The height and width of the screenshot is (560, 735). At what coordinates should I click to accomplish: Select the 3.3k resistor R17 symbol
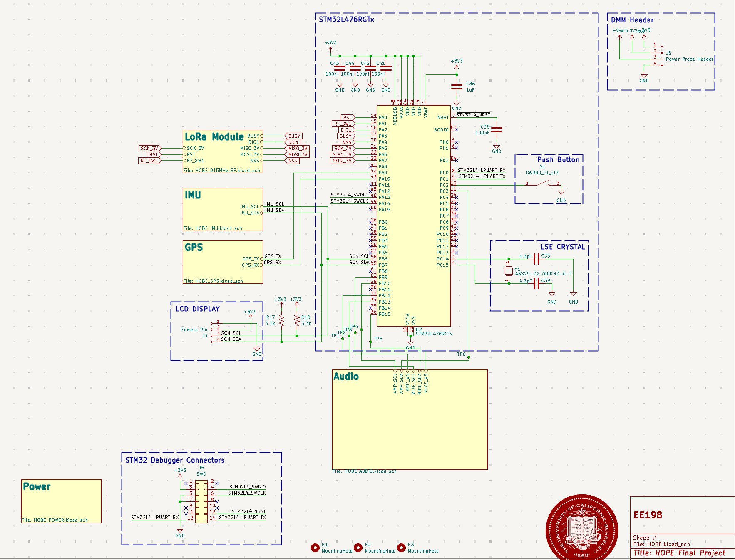282,320
